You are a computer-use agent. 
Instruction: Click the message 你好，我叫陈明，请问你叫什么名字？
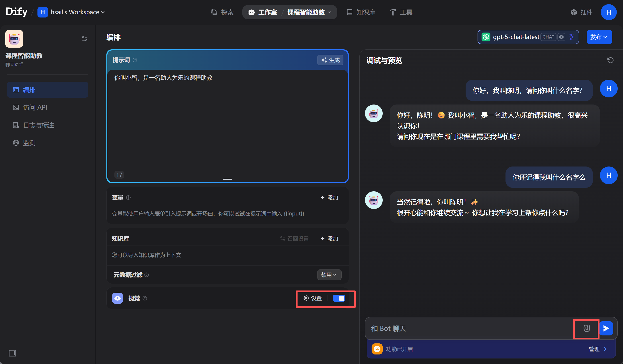pos(529,90)
